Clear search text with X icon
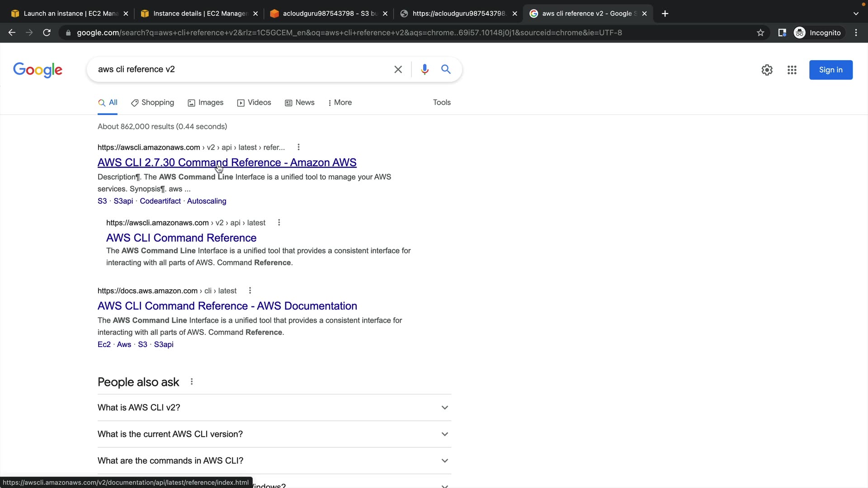Viewport: 868px width, 488px height. pos(398,69)
